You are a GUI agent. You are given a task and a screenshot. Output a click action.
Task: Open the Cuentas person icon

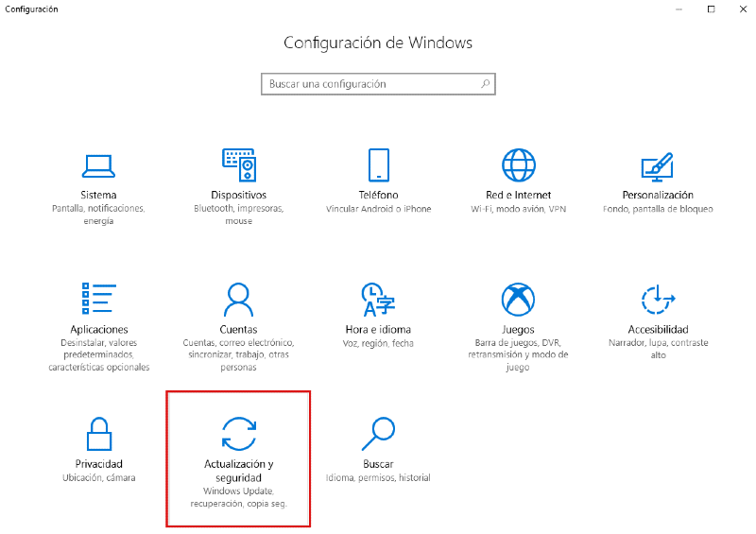tap(239, 299)
